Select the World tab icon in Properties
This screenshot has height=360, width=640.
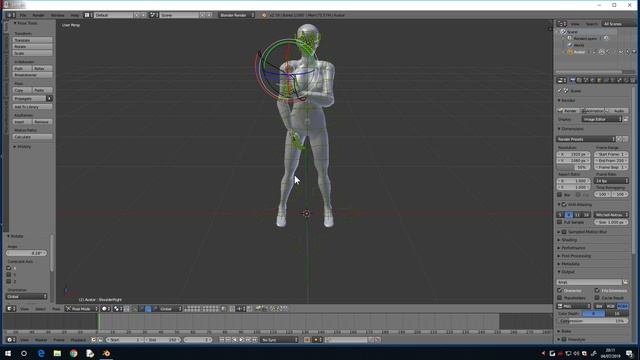click(593, 80)
